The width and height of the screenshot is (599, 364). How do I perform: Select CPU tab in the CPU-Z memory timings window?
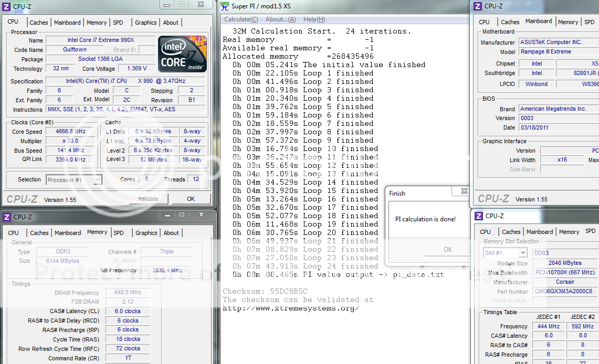(13, 233)
